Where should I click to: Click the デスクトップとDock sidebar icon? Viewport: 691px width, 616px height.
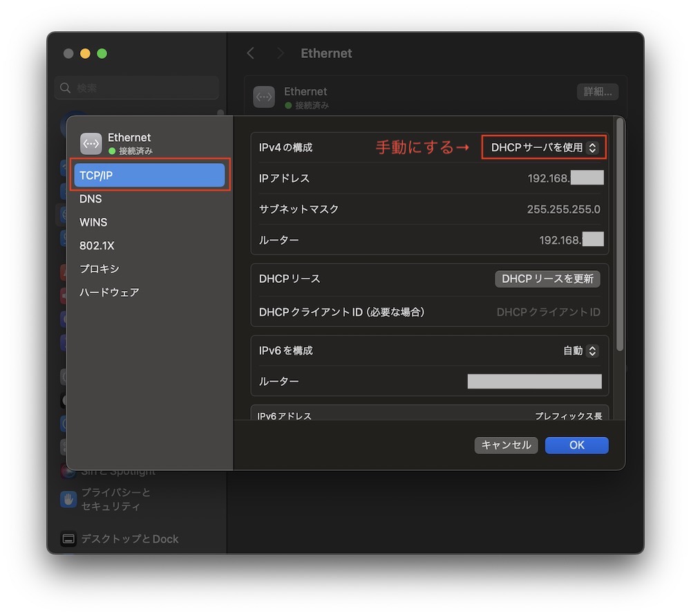click(x=68, y=539)
